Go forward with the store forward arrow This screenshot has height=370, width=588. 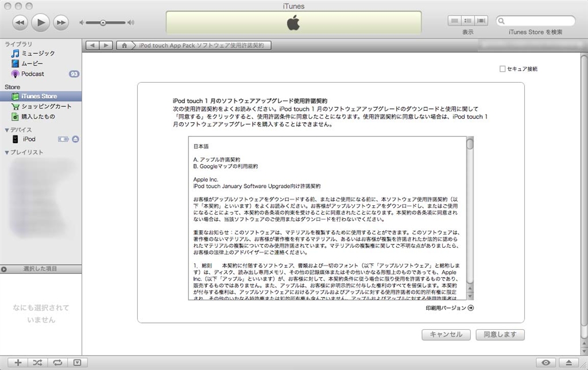(106, 45)
